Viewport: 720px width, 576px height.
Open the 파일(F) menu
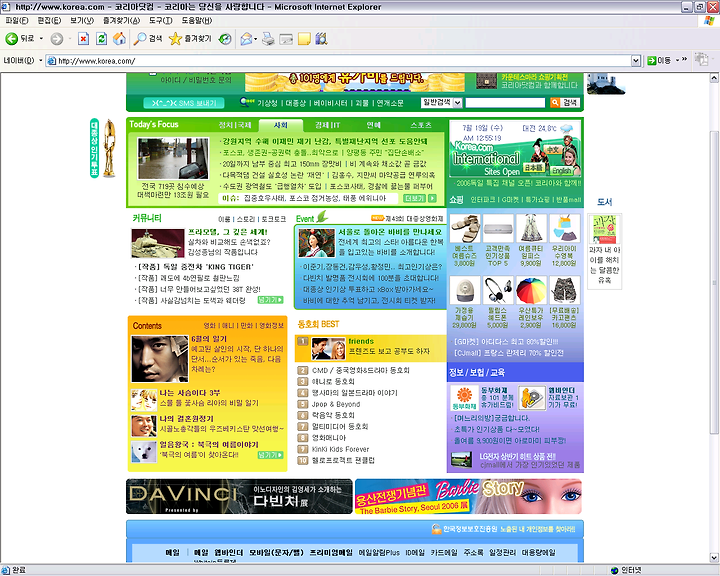tap(17, 21)
